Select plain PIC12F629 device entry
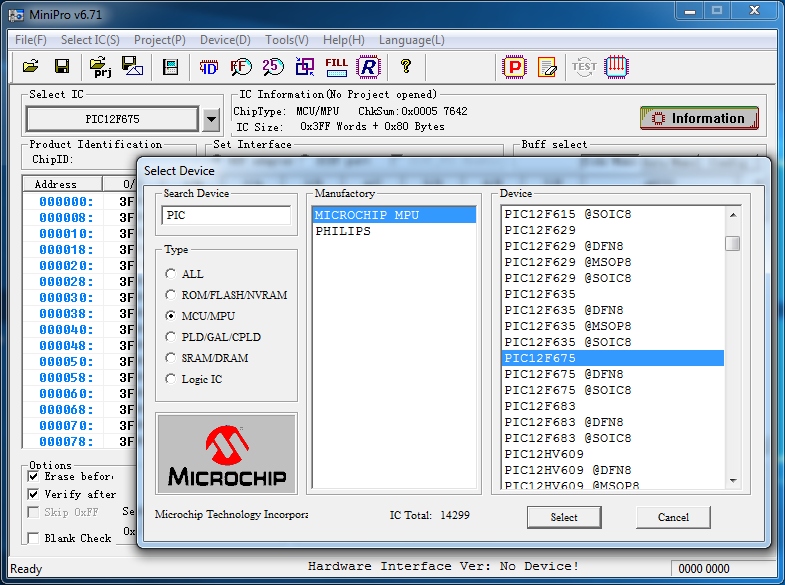Screen dimensions: 785x585 pyautogui.click(x=613, y=230)
